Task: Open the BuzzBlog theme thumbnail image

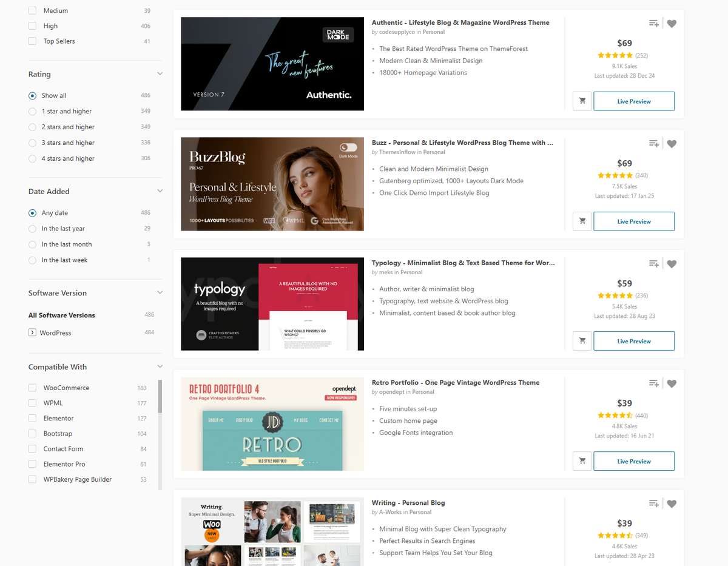Action: (x=272, y=184)
